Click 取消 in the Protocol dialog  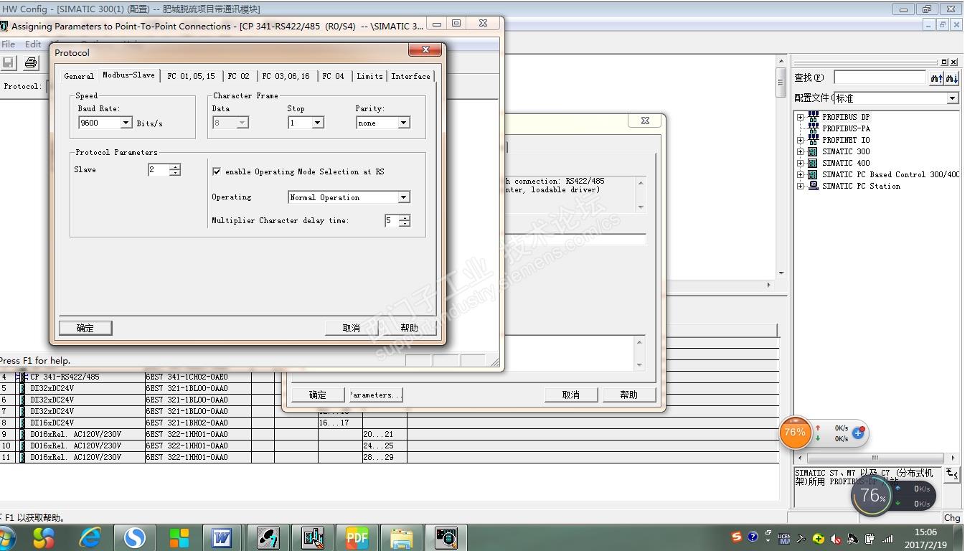[x=352, y=328]
